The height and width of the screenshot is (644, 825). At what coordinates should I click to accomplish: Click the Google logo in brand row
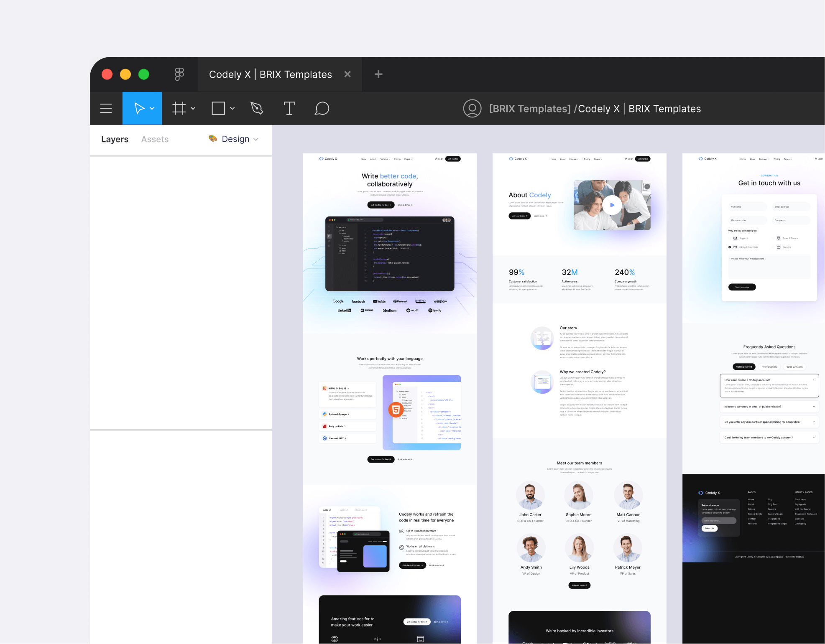(x=338, y=301)
